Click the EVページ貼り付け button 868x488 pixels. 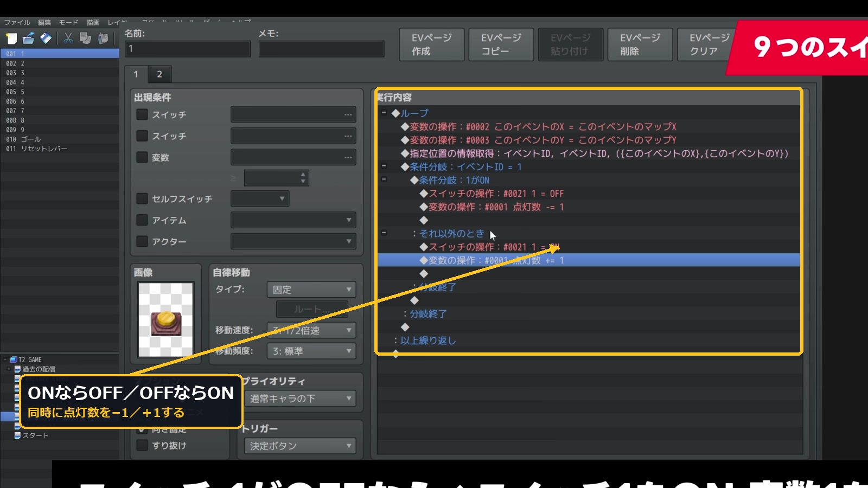click(571, 44)
